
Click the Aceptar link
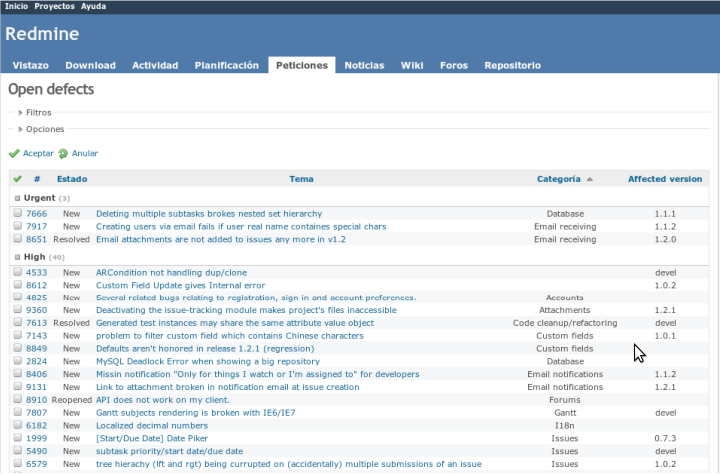[x=38, y=153]
